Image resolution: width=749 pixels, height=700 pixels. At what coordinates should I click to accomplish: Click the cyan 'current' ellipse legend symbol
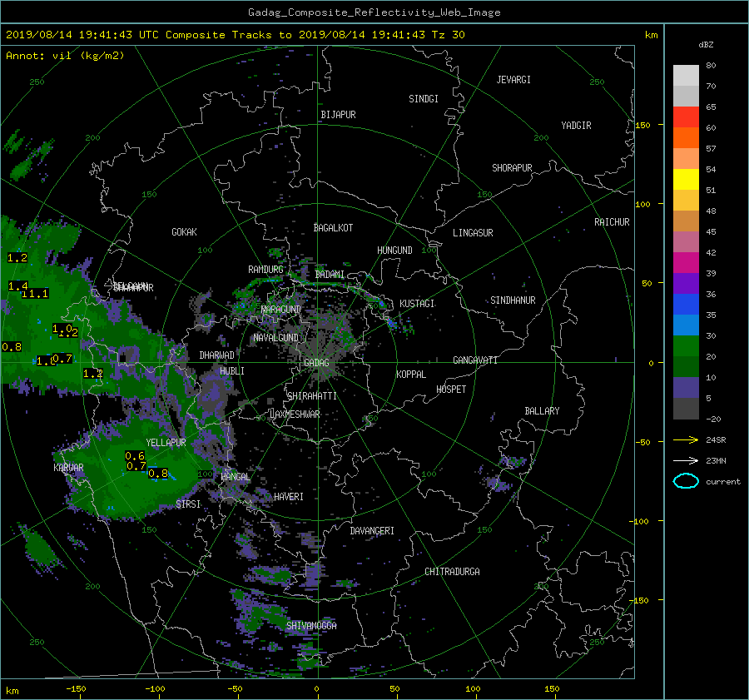(686, 481)
